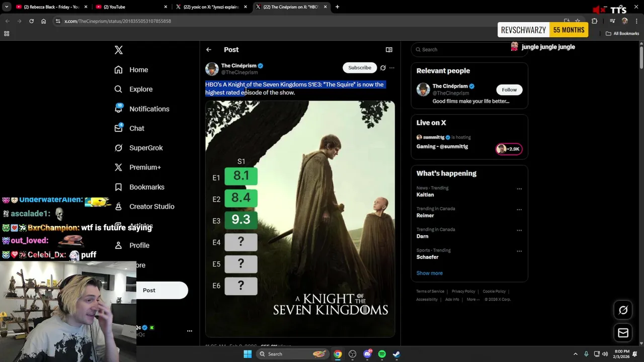Viewport: 644px width, 362px height.
Task: Open post more options ellipsis
Action: click(392, 67)
